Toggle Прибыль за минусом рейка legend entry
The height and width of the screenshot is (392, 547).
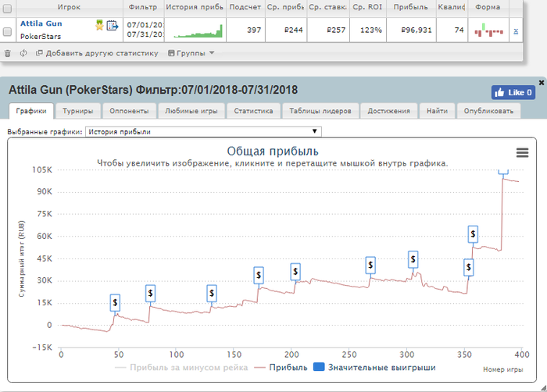tap(181, 368)
